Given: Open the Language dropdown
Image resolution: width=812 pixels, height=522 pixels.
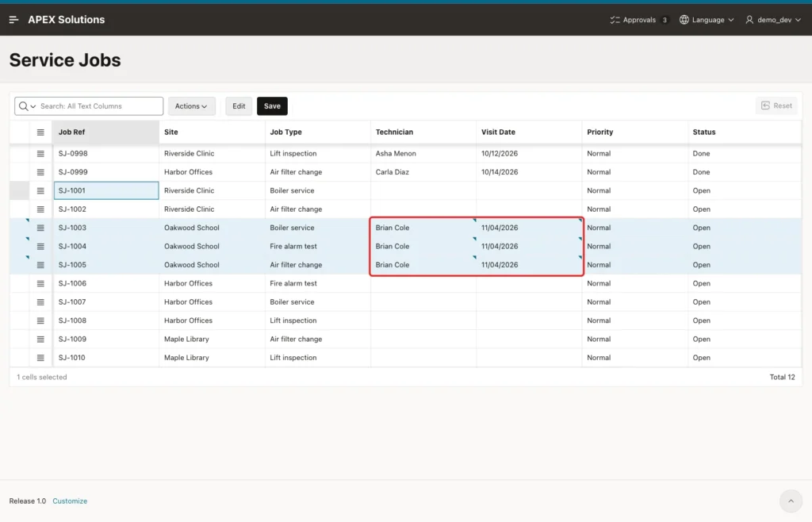Looking at the screenshot, I should pyautogui.click(x=707, y=20).
